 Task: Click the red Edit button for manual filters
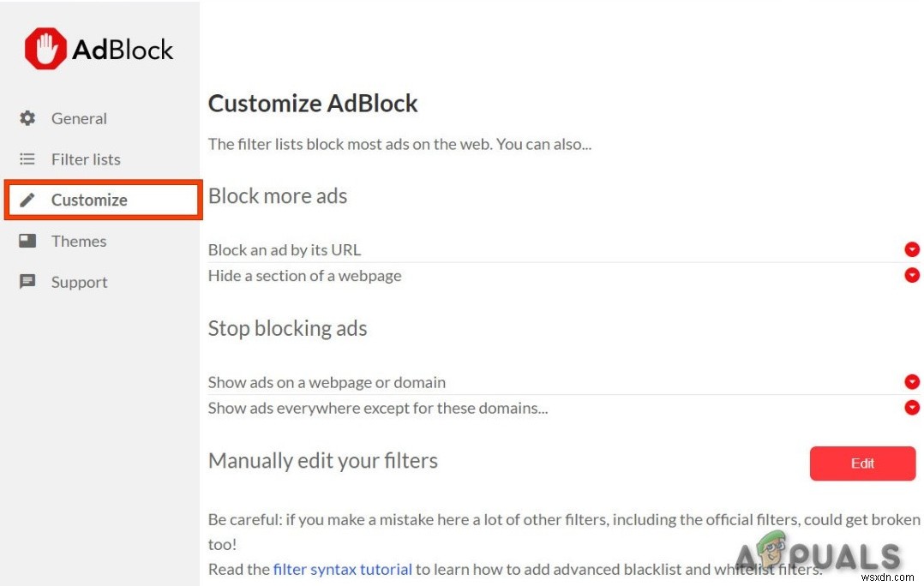(862, 463)
